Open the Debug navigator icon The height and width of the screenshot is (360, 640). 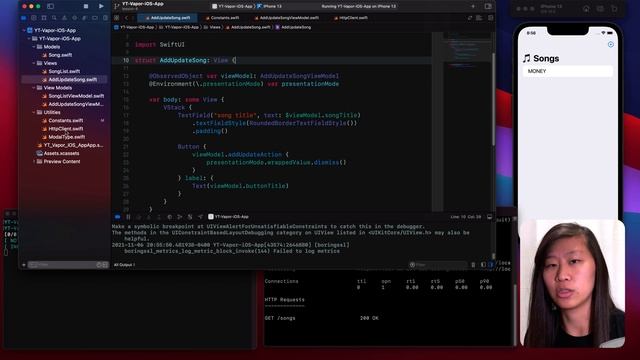[84, 18]
